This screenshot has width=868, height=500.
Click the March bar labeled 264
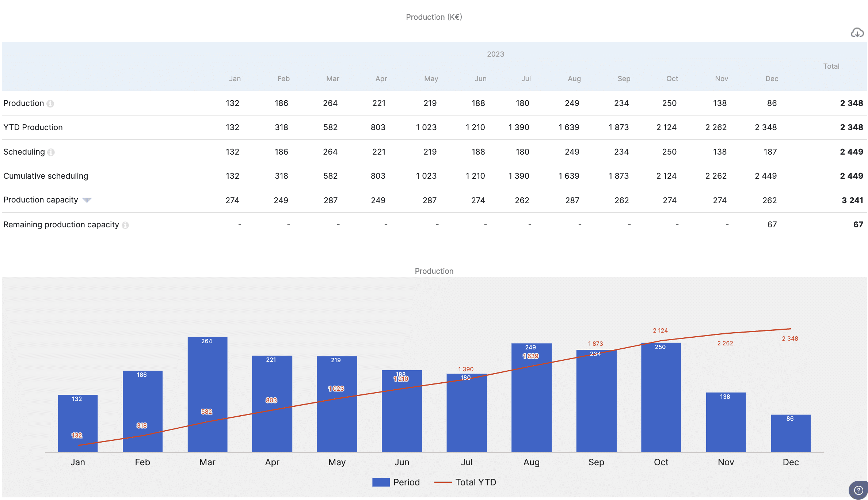pos(207,380)
